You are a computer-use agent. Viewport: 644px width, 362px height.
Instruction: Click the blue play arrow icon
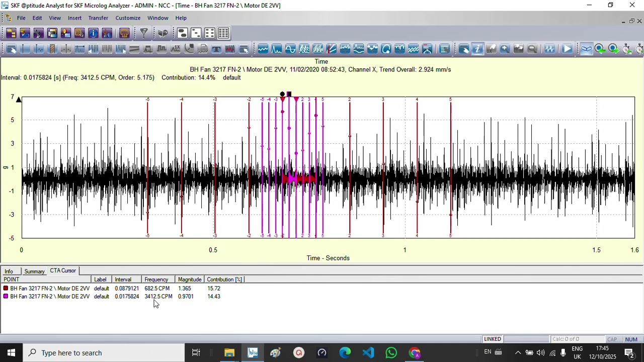pos(567,49)
